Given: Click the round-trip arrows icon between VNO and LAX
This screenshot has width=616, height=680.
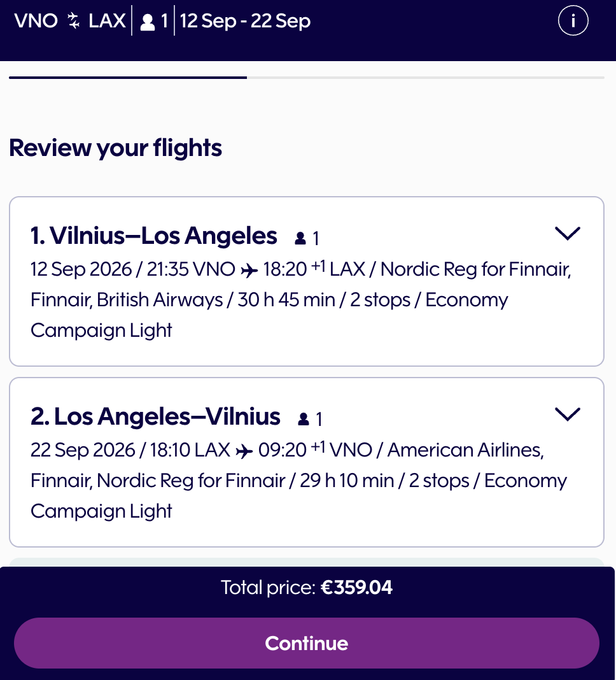Looking at the screenshot, I should 74,21.
